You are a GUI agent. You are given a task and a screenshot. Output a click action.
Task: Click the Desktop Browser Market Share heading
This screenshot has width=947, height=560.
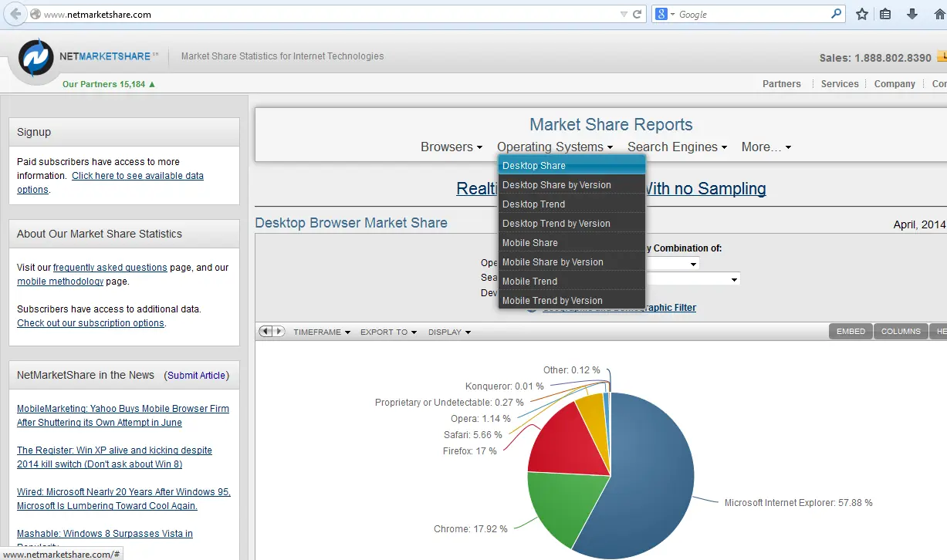click(x=351, y=223)
